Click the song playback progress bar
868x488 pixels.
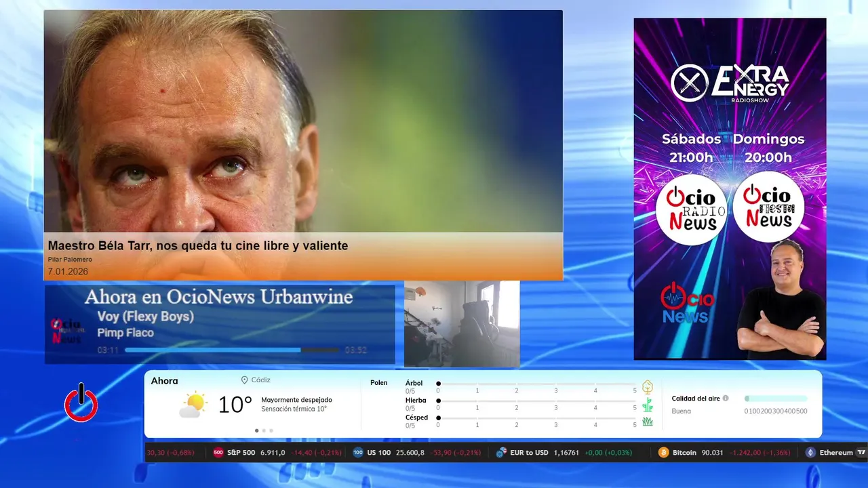click(x=232, y=350)
